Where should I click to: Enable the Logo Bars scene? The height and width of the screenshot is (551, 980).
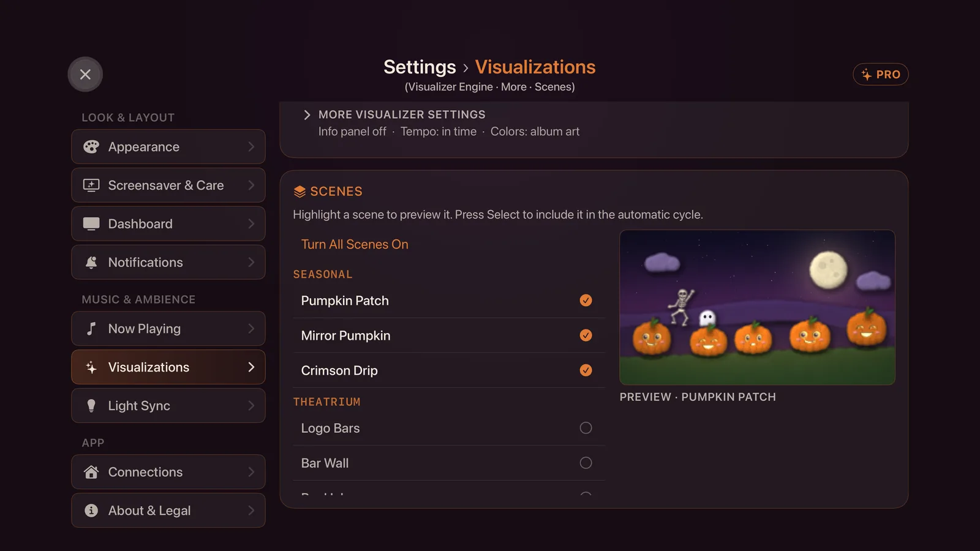[586, 428]
